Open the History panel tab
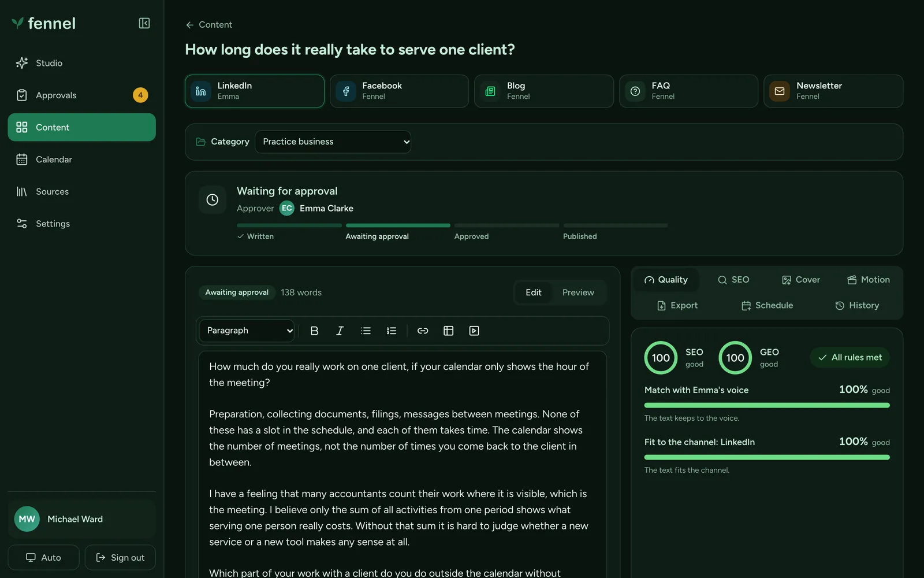 tap(857, 305)
